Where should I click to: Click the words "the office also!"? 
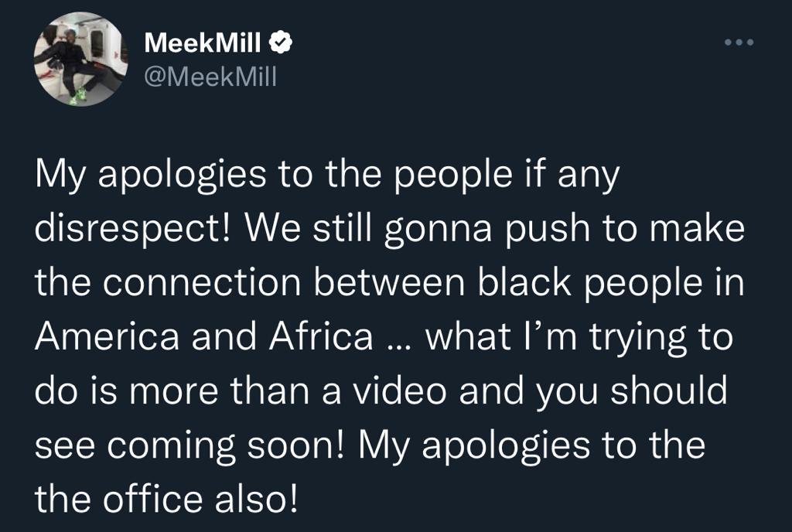coord(166,497)
